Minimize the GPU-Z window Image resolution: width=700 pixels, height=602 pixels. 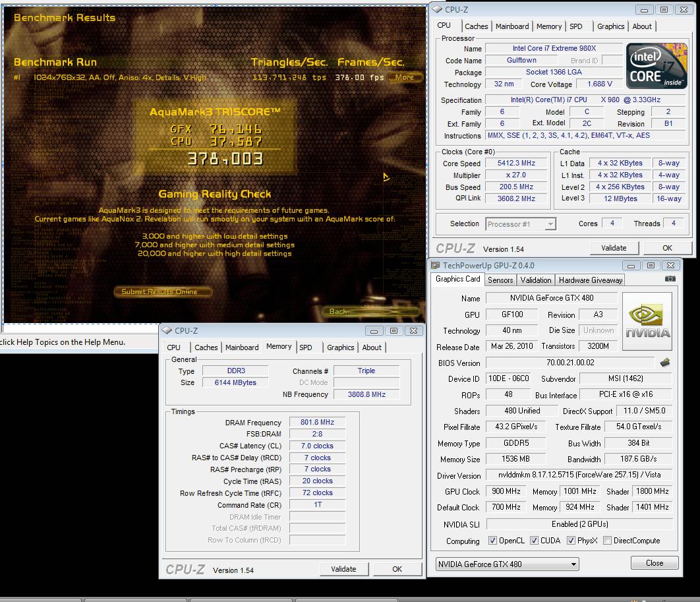coord(631,266)
